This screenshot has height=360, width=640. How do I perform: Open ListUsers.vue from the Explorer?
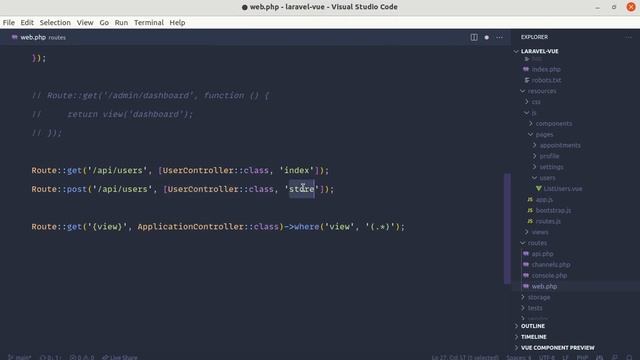(562, 189)
